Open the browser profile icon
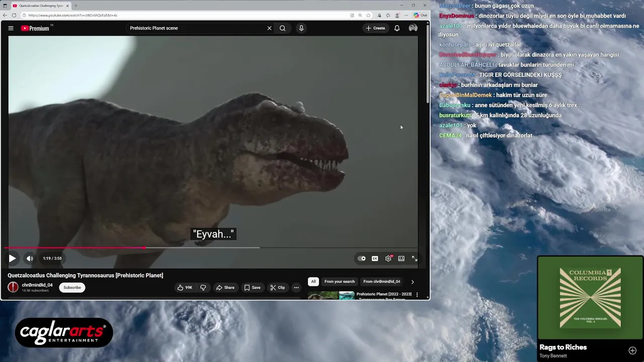Image resolution: width=644 pixels, height=362 pixels. 397,15
